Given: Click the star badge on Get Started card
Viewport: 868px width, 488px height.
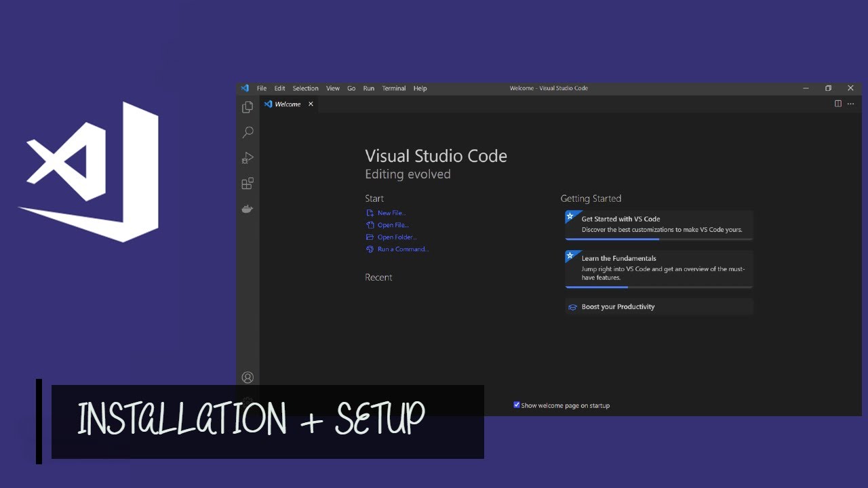Looking at the screenshot, I should (x=570, y=216).
